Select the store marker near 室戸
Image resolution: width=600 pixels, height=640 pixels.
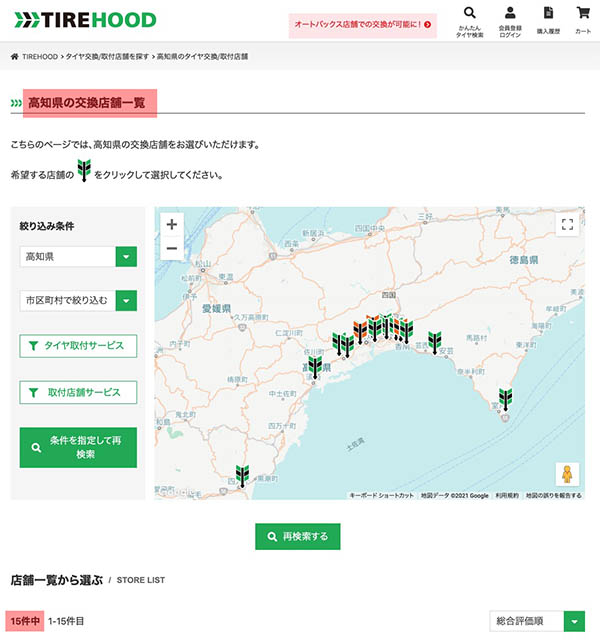pyautogui.click(x=505, y=399)
